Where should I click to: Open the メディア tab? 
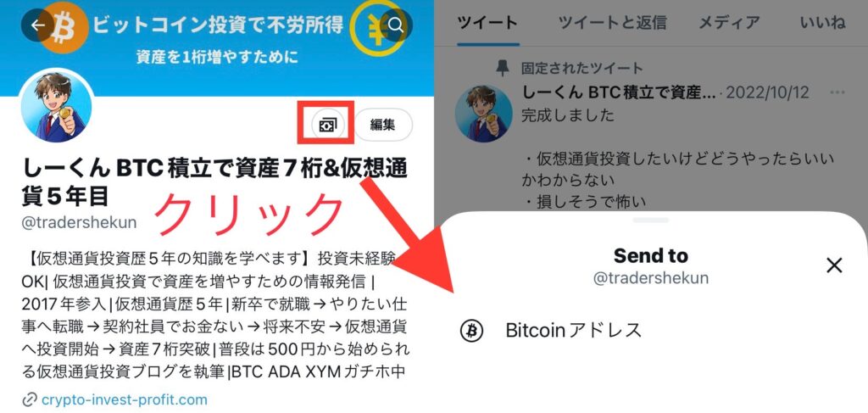[x=729, y=23]
